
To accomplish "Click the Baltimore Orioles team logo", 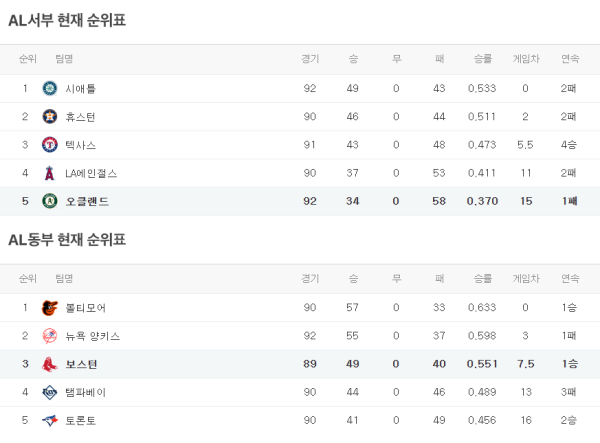I will (x=50, y=308).
